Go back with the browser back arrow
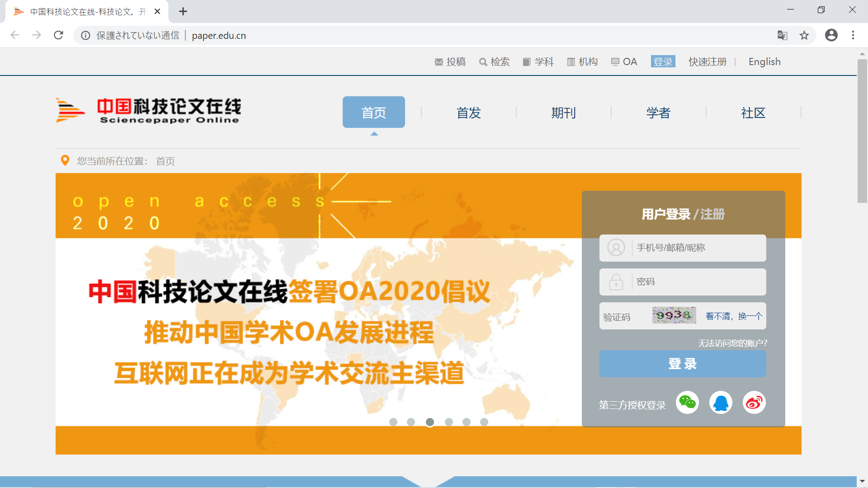 point(15,35)
